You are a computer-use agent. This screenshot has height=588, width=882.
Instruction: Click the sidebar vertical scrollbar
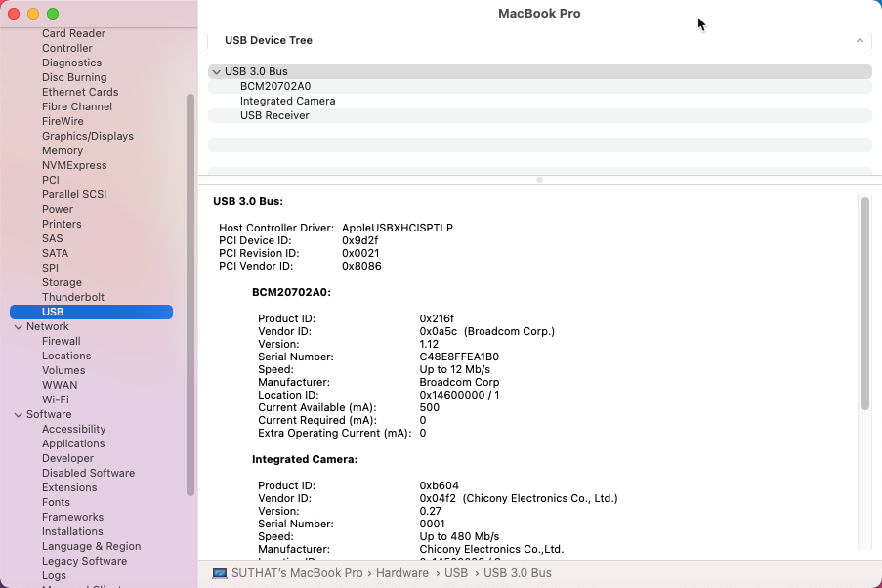point(190,295)
